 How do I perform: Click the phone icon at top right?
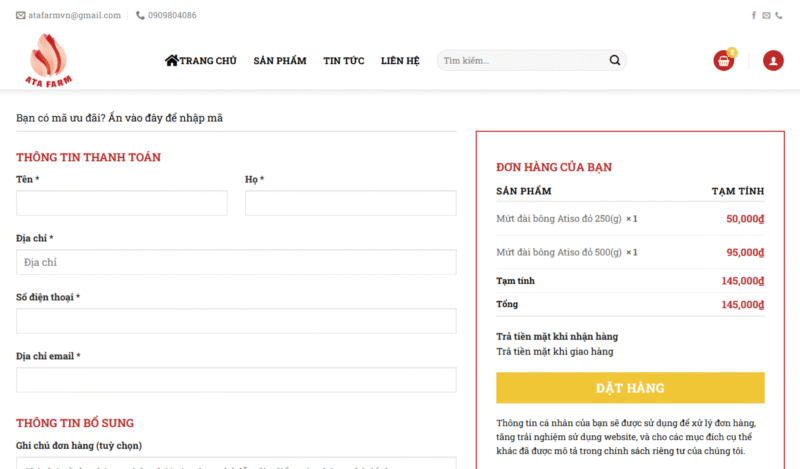779,15
